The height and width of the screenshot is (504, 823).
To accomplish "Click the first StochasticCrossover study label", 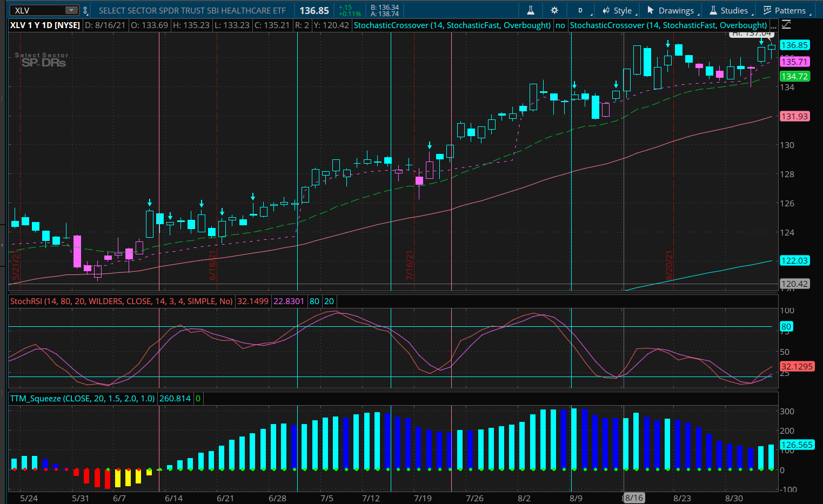I will coord(452,25).
